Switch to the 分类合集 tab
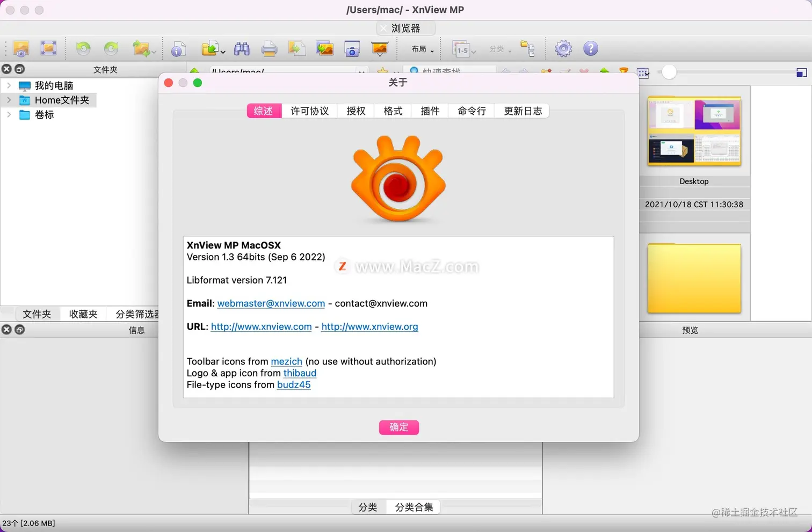Image resolution: width=812 pixels, height=532 pixels. click(414, 507)
